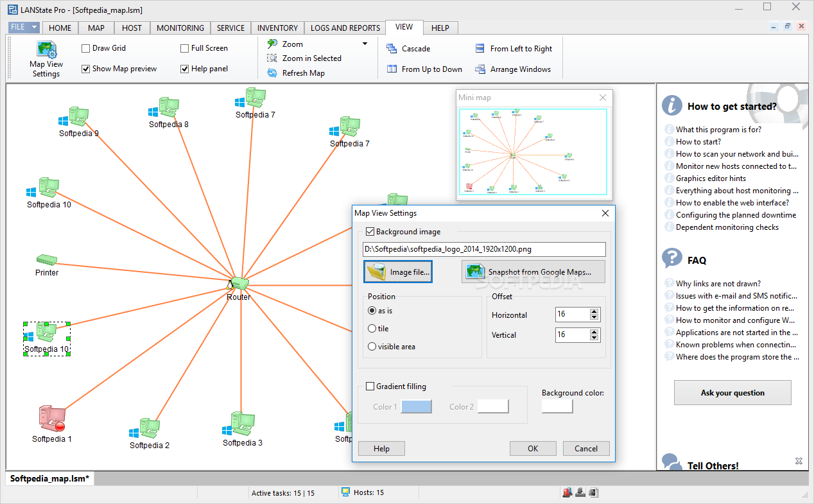The height and width of the screenshot is (504, 814).
Task: Enable Gradient filling checkbox
Action: point(370,387)
